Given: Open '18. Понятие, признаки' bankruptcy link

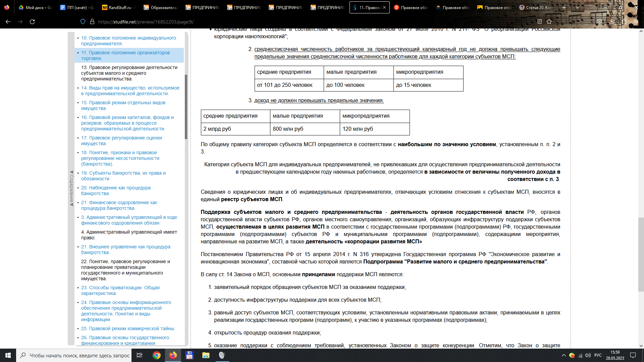Looking at the screenshot, I should [x=120, y=158].
